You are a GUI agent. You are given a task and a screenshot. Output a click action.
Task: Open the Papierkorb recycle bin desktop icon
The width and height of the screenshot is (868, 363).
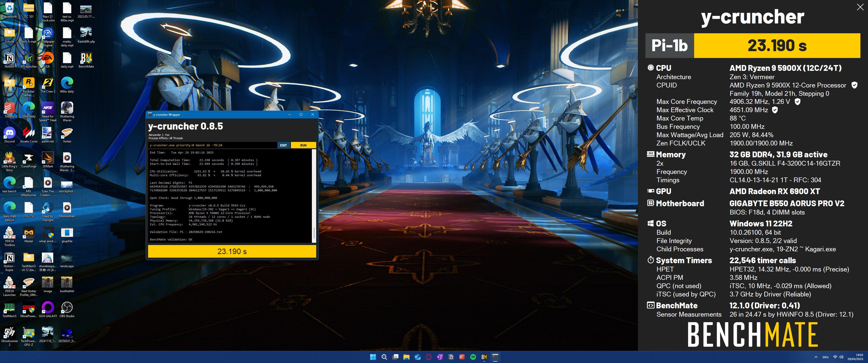click(x=9, y=10)
